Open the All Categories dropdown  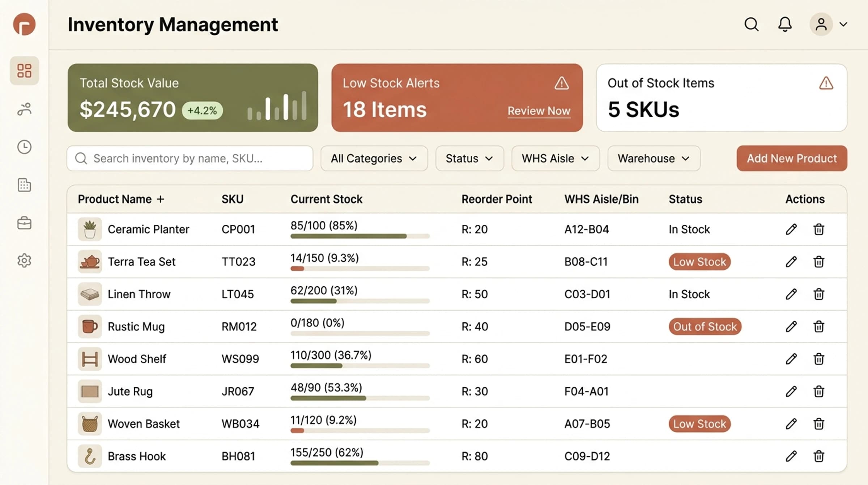point(374,158)
